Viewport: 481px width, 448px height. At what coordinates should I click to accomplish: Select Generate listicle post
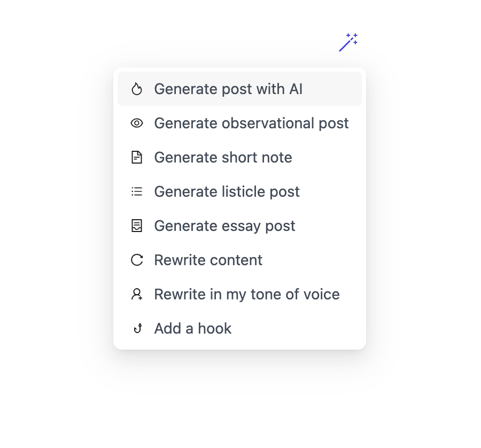pyautogui.click(x=227, y=191)
